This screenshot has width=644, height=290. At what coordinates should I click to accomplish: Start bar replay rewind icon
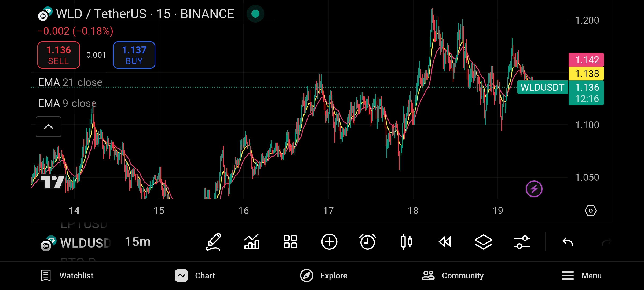(x=445, y=242)
